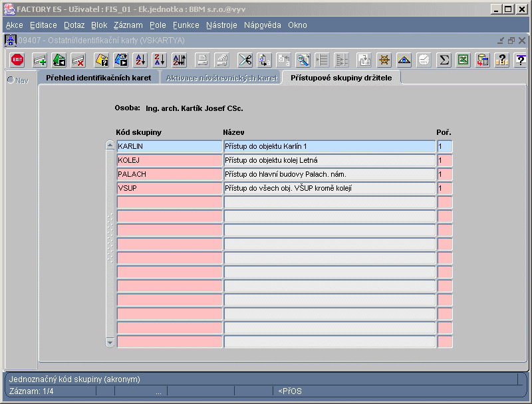Screen dimensions: 532x404
Task: Switch to Přehled identifikačních karet tab
Action: pos(98,78)
